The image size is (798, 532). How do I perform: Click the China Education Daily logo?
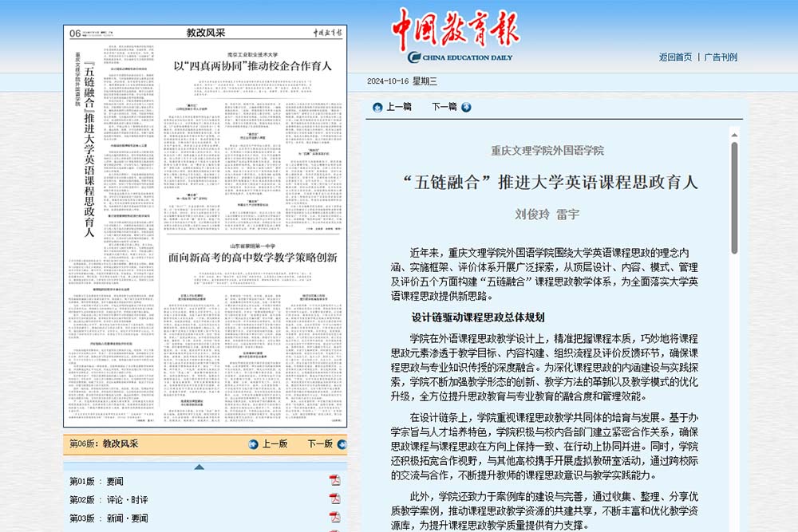[x=455, y=36]
